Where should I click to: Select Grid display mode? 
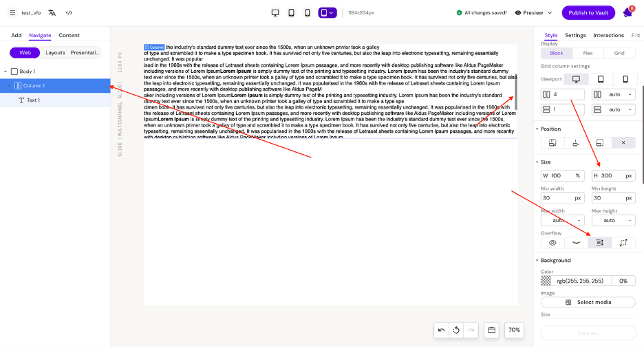[x=619, y=53]
